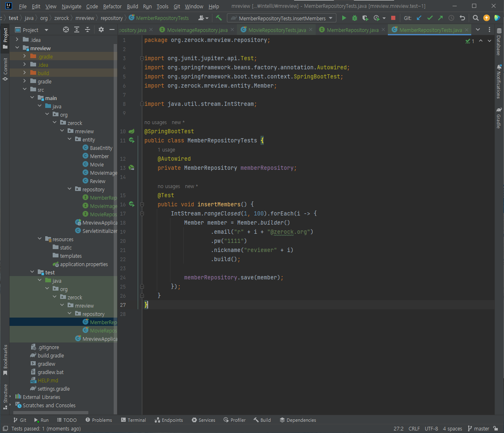504x433 pixels.
Task: Toggle the Commit side tool window
Action: (x=5, y=69)
